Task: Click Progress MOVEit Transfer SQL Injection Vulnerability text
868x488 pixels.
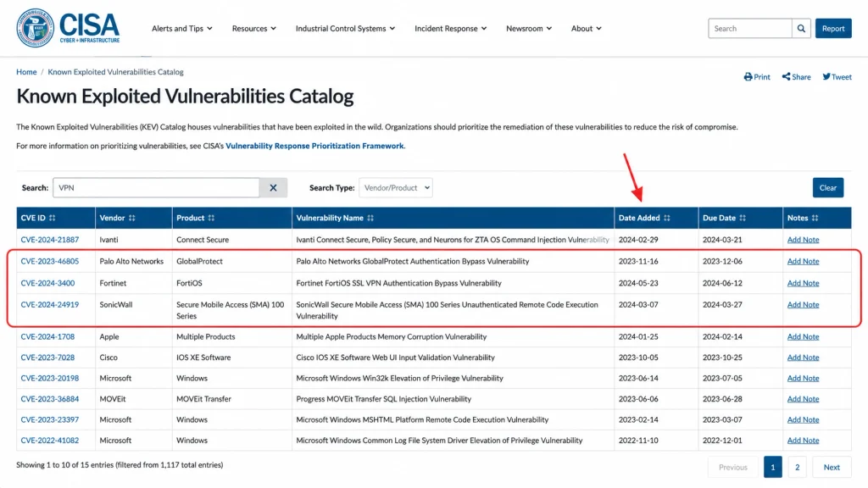Action: [x=384, y=399]
